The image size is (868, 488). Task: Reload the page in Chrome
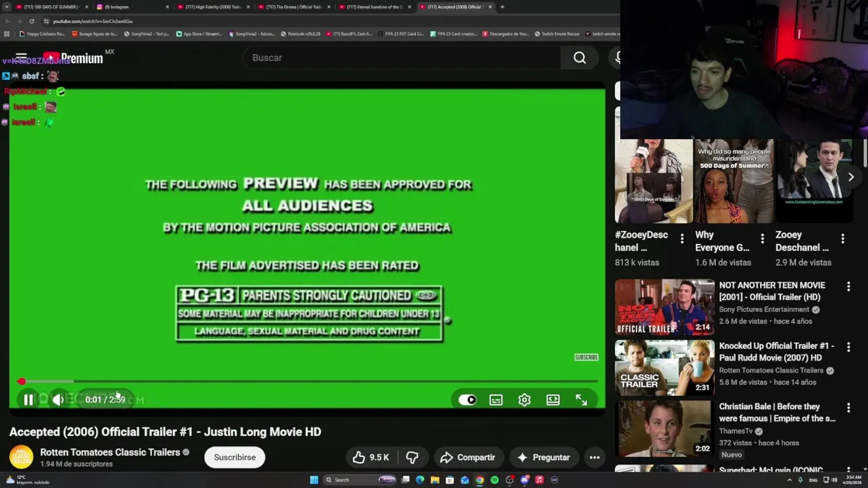(x=31, y=21)
